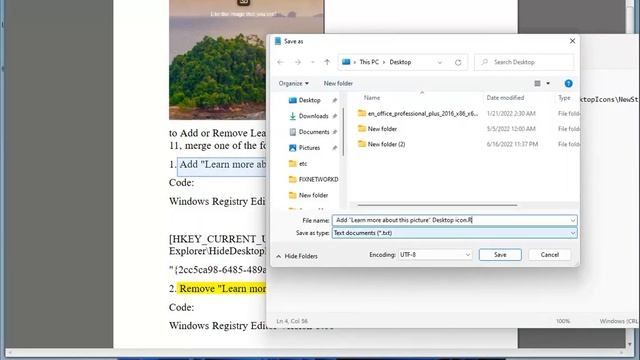Click the This PC icon in address bar
Image resolution: width=640 pixels, height=360 pixels.
pyautogui.click(x=346, y=62)
